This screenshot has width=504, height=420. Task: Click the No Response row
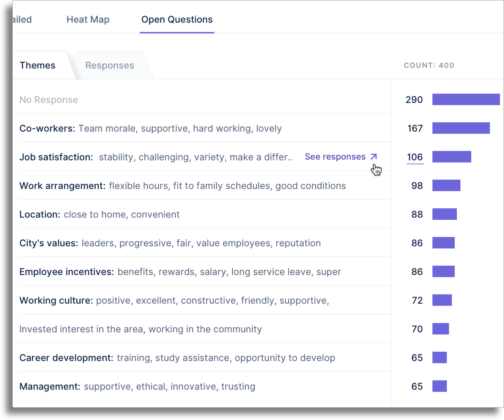[x=49, y=100]
